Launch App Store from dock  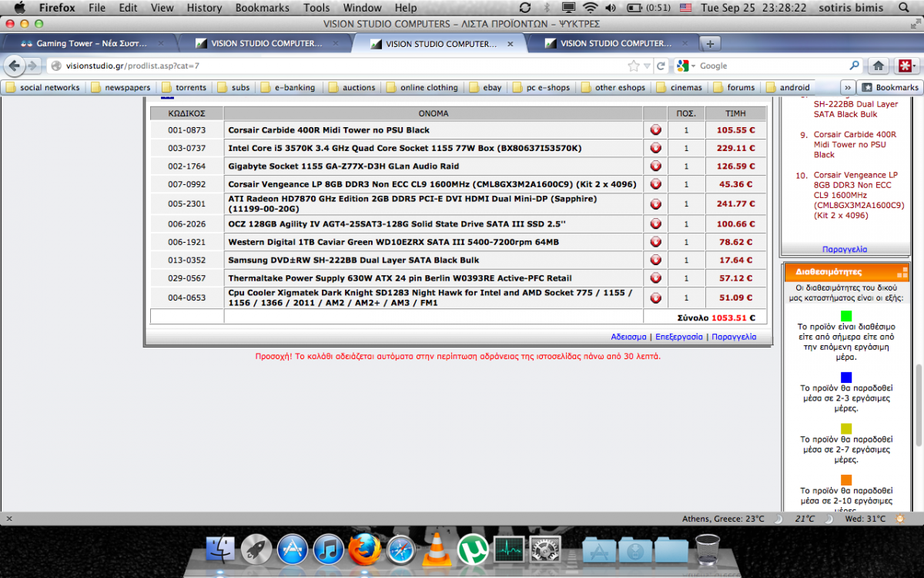pyautogui.click(x=293, y=549)
